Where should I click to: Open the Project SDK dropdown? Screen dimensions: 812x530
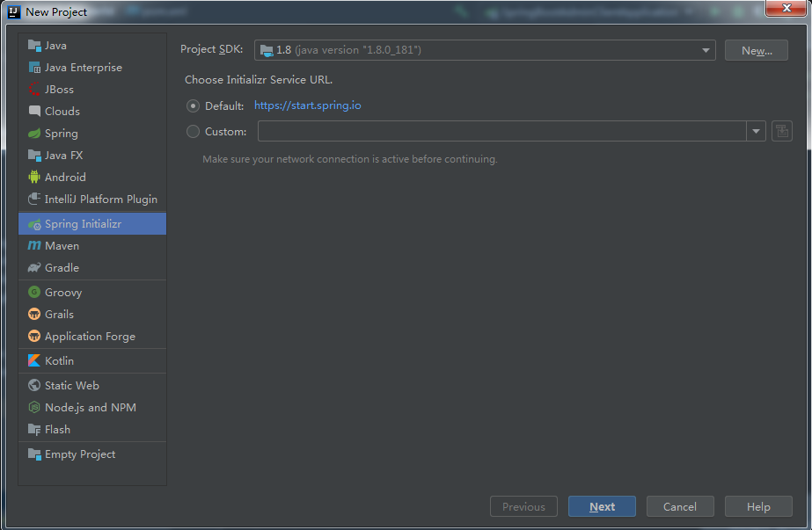tap(485, 50)
